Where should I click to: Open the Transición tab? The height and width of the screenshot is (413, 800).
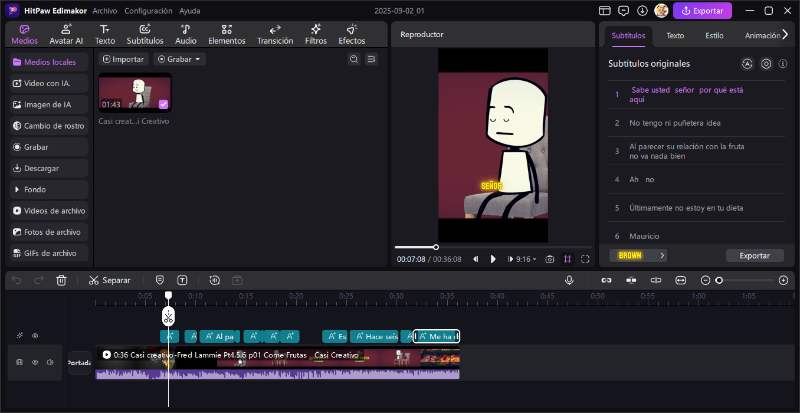[x=275, y=35]
